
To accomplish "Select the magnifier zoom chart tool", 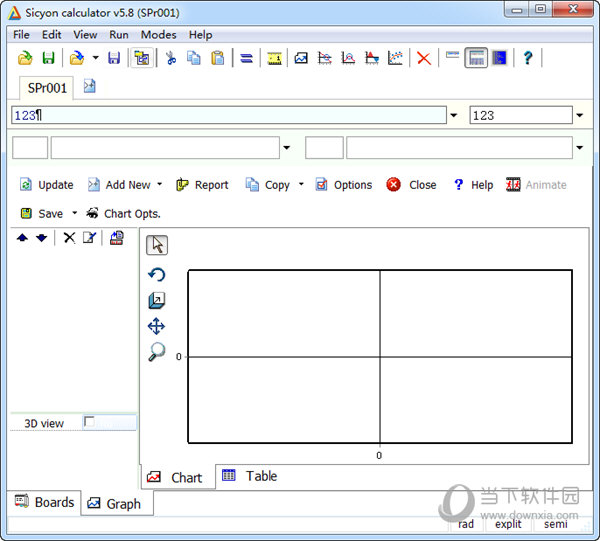I will tap(157, 352).
